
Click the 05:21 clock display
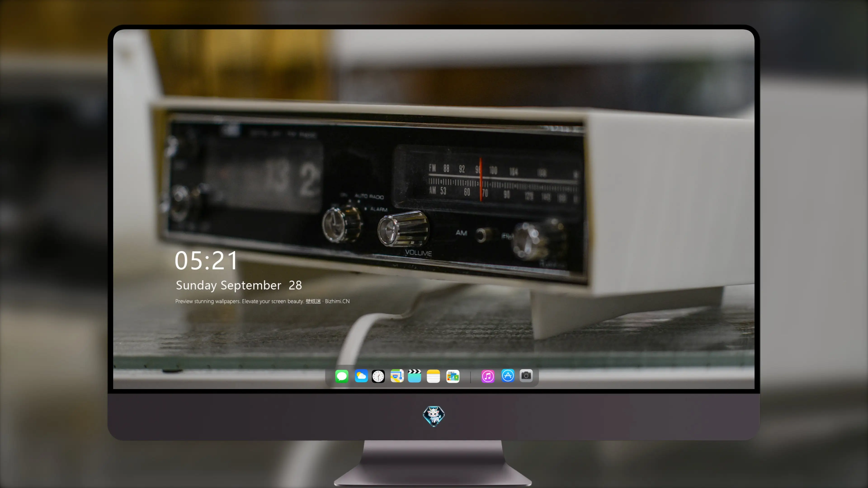click(206, 260)
